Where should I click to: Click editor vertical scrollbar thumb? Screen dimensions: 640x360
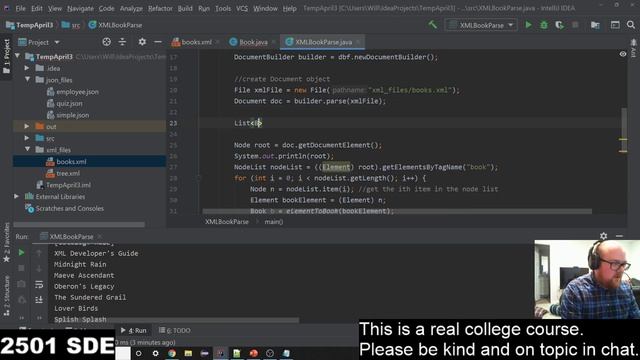[x=623, y=129]
